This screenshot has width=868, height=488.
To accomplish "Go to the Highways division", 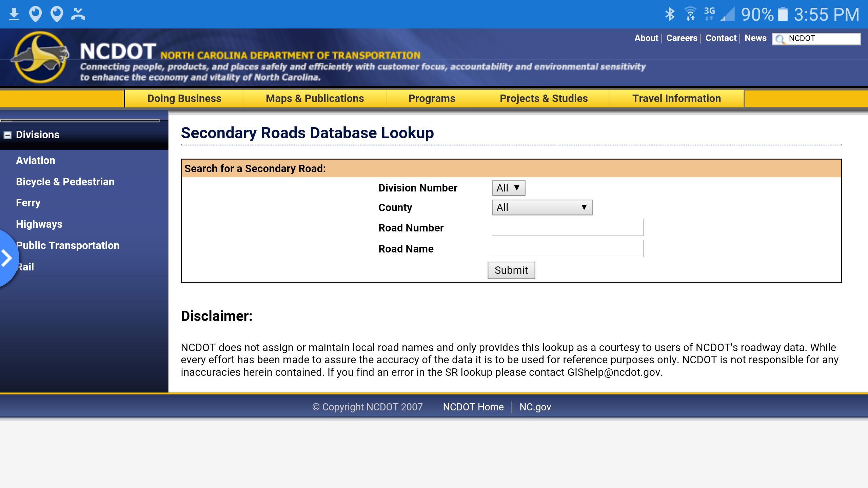I will coord(39,224).
